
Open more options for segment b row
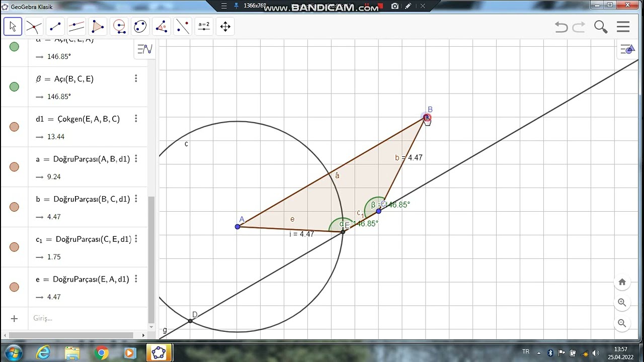point(136,199)
